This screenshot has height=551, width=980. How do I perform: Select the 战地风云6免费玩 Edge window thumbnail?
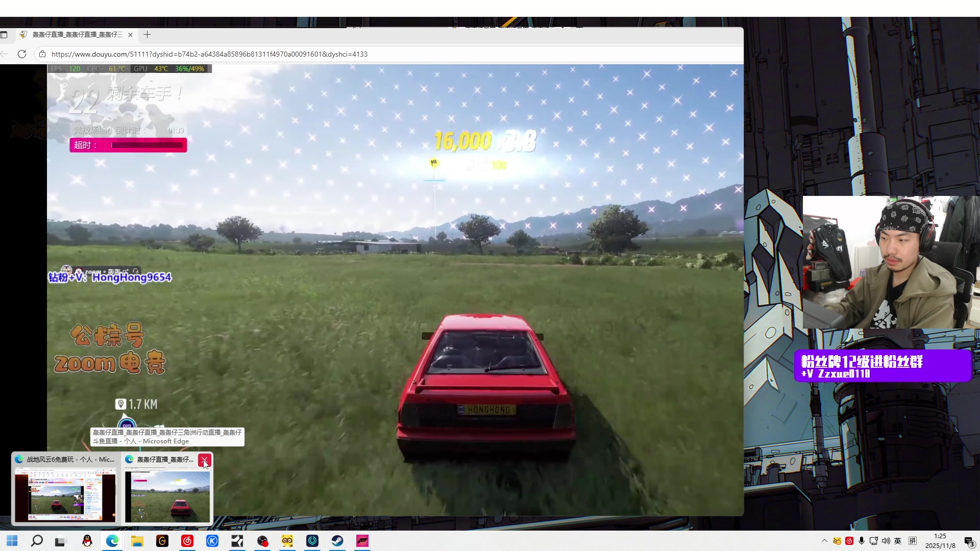65,494
